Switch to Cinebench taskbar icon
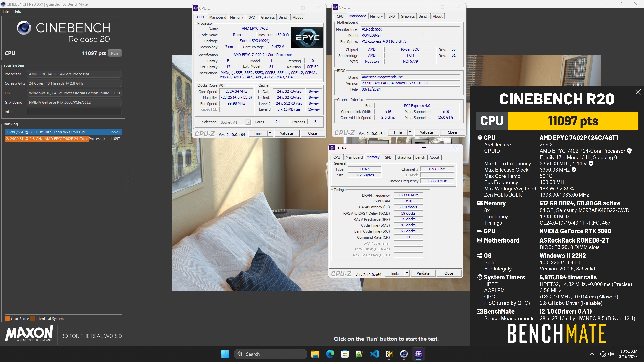The image size is (644, 362). 404,354
